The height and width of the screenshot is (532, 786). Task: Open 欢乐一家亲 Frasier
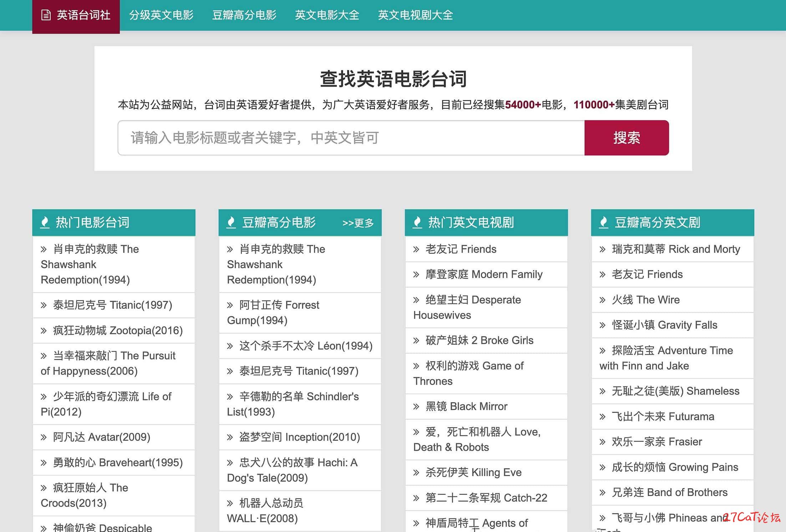click(x=673, y=442)
